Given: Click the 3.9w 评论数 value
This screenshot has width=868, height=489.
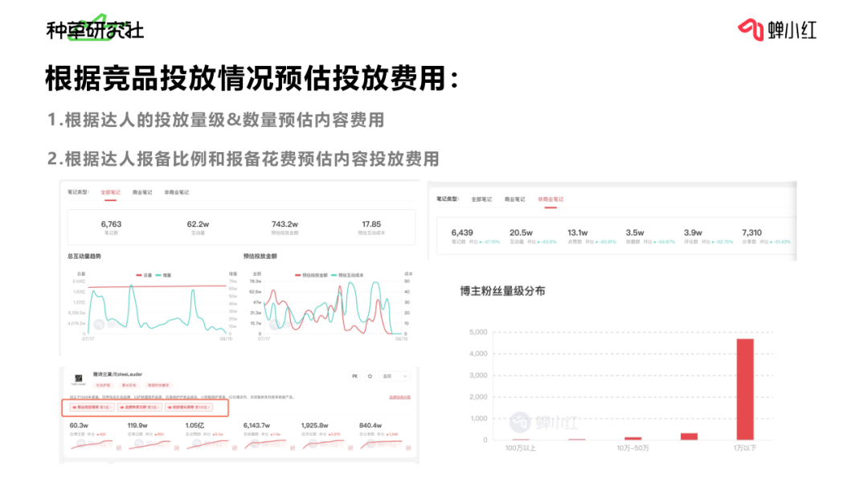Looking at the screenshot, I should click(x=693, y=232).
